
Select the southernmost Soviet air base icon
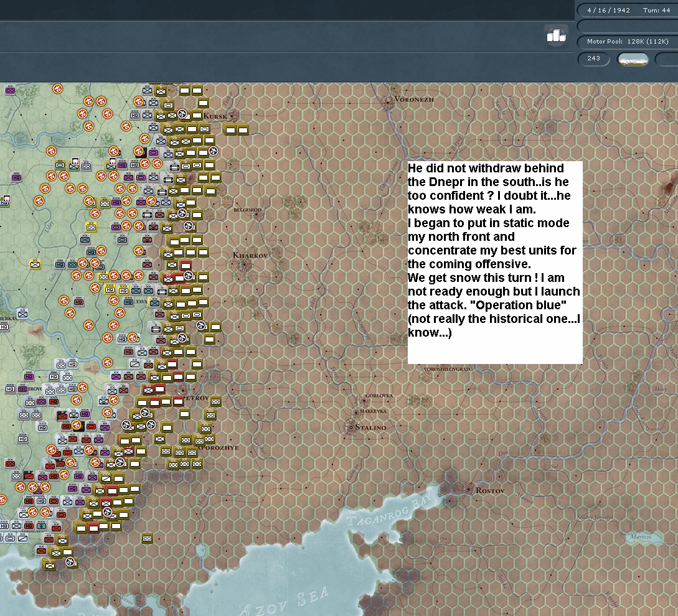(x=70, y=561)
